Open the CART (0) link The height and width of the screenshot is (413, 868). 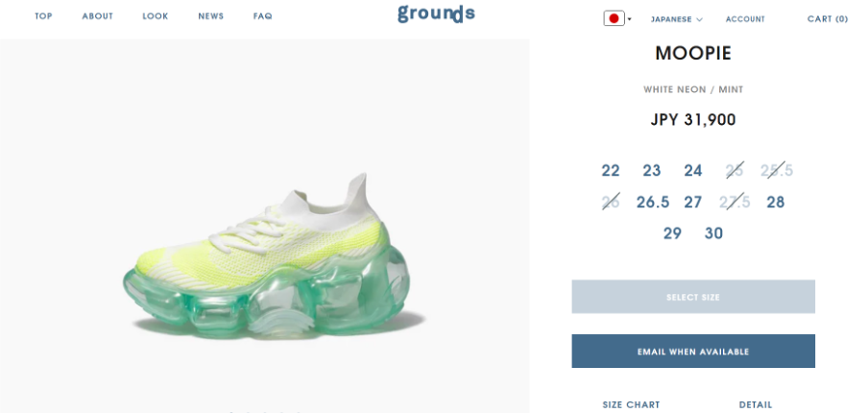(828, 19)
